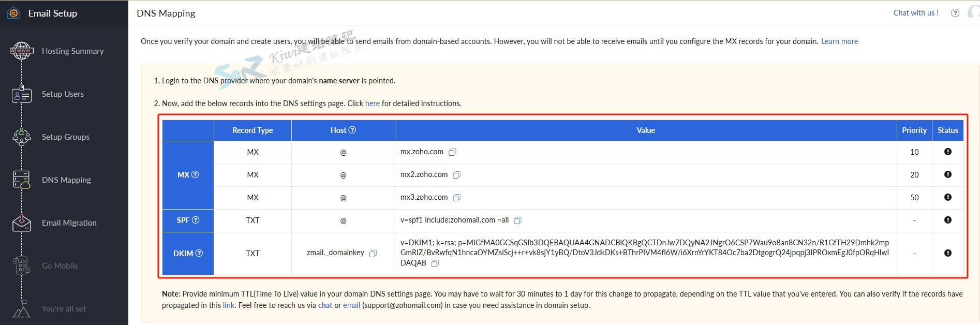Copy the mx.zoho.com value

coord(452,152)
